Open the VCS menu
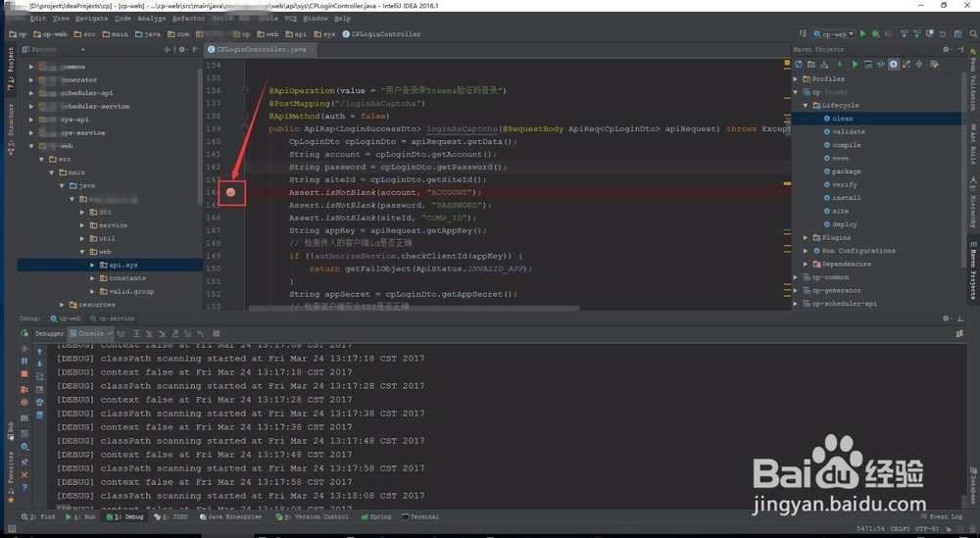The image size is (980, 538). [x=291, y=19]
